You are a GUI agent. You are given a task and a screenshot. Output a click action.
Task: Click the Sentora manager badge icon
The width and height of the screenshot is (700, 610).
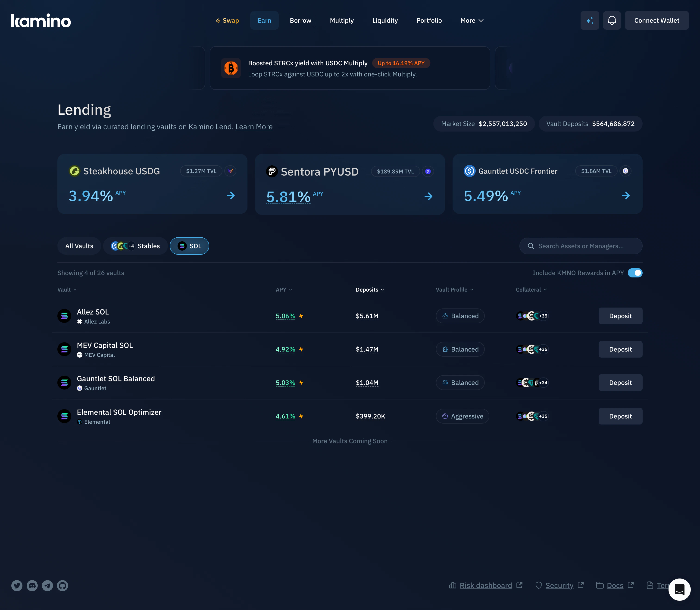428,172
